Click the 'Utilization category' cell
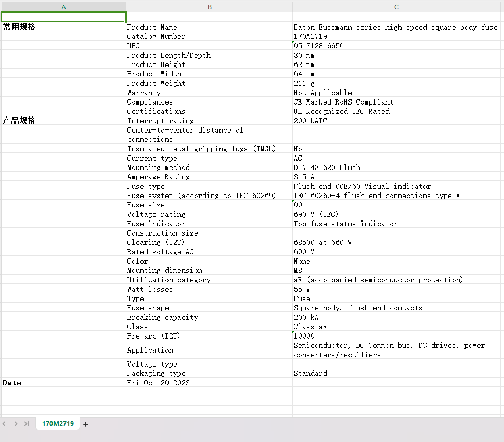Viewport: 504px width, 442px height. tap(209, 279)
